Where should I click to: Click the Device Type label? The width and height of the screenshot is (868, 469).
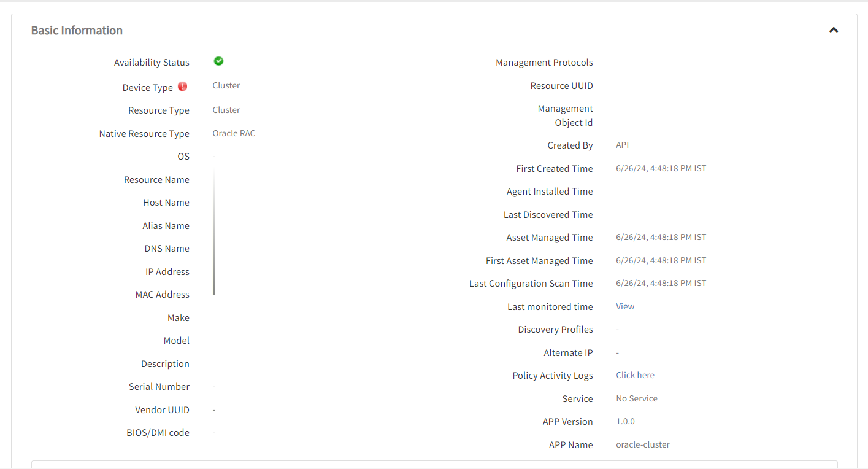click(148, 88)
